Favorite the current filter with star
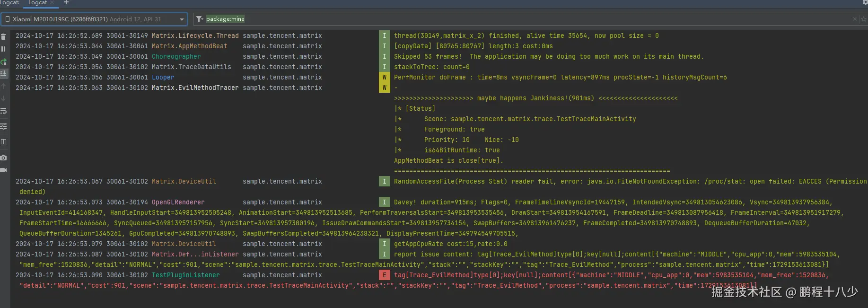Image resolution: width=868 pixels, height=308 pixels. (x=863, y=19)
